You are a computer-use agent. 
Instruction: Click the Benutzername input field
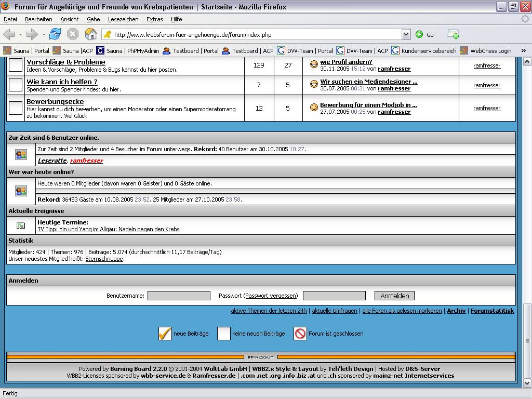point(179,296)
